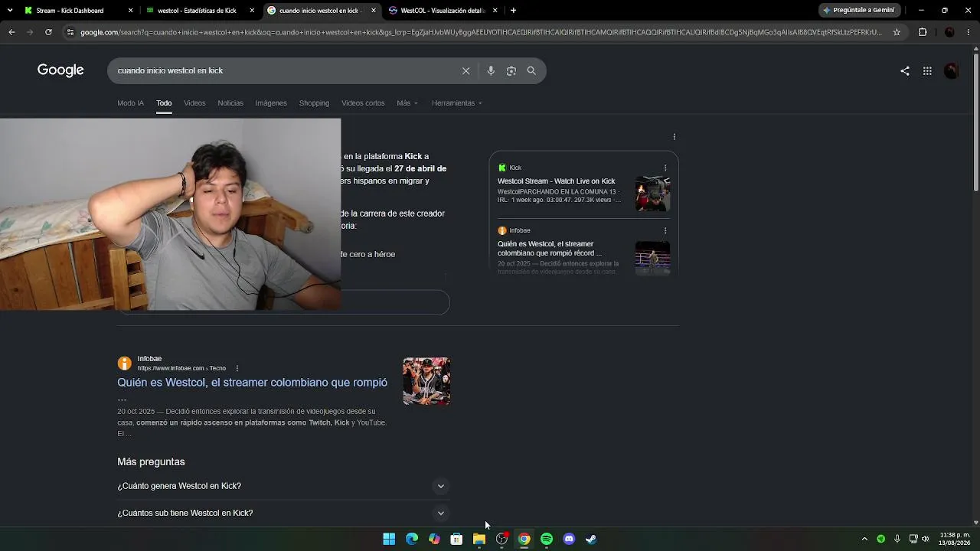Image resolution: width=980 pixels, height=551 pixels.
Task: Select the Modo IA search tab
Action: 130,103
